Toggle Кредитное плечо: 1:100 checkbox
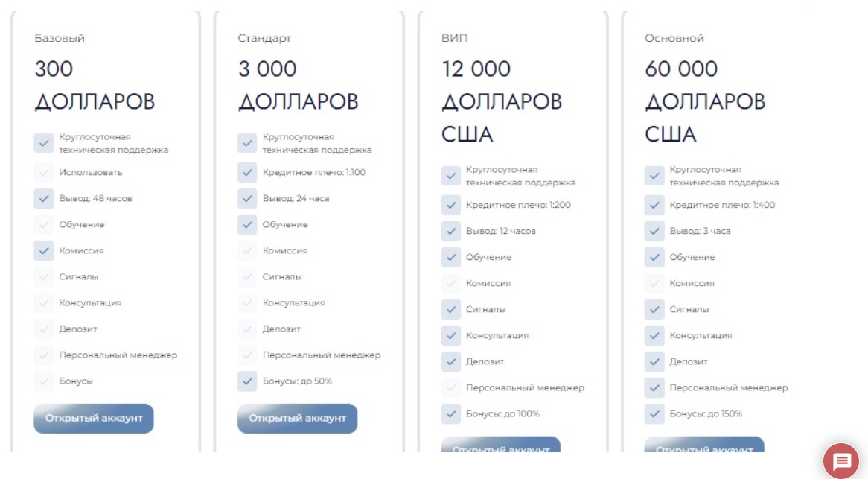The height and width of the screenshot is (479, 868). point(247,173)
